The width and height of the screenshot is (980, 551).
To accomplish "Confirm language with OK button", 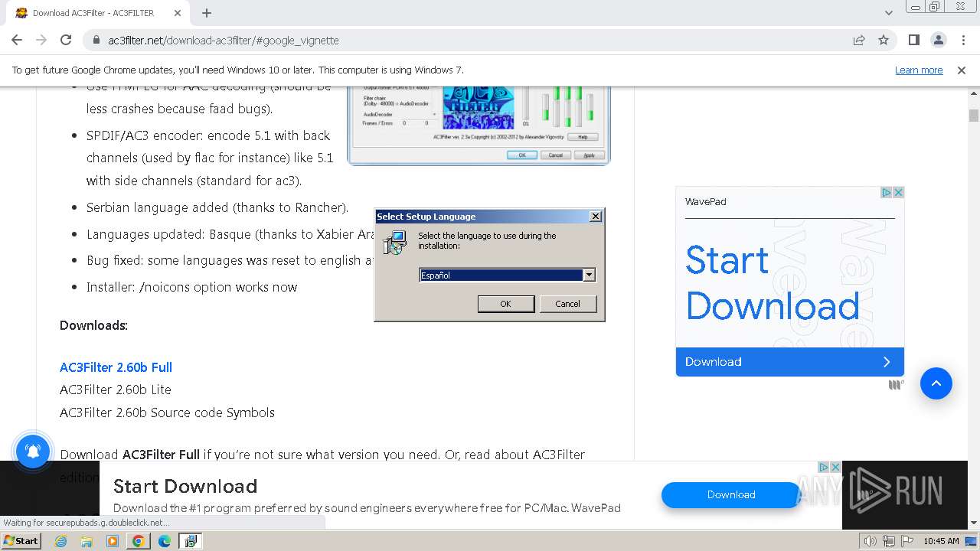I will click(505, 304).
